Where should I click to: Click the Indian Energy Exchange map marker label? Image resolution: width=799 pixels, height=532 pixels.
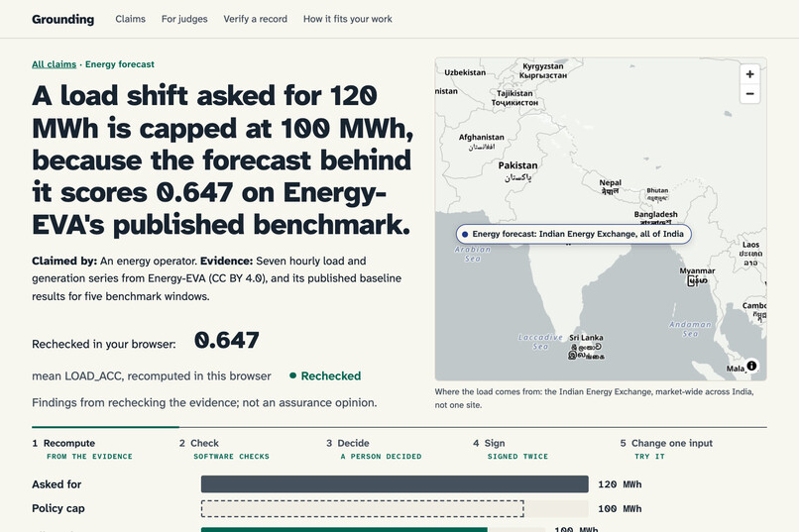[574, 234]
